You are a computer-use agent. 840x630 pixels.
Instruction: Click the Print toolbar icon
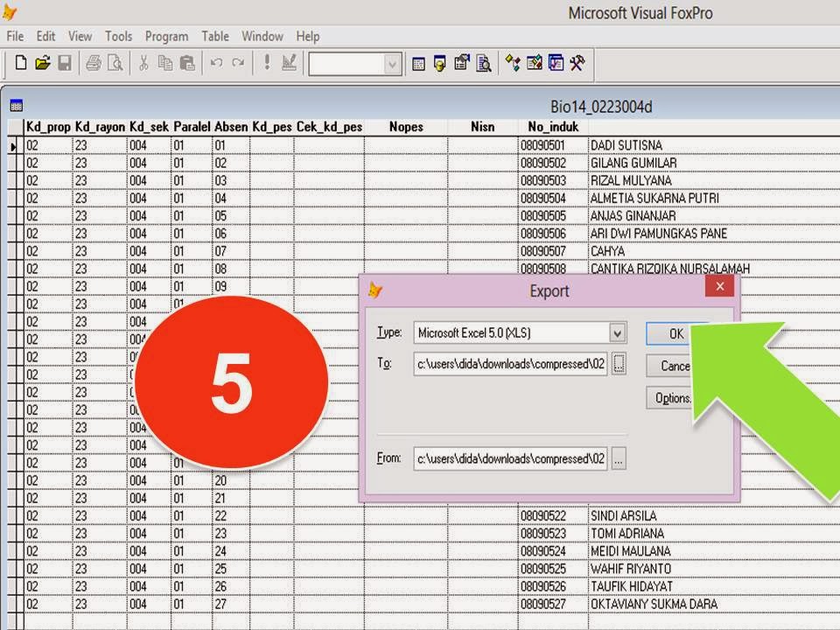click(94, 63)
